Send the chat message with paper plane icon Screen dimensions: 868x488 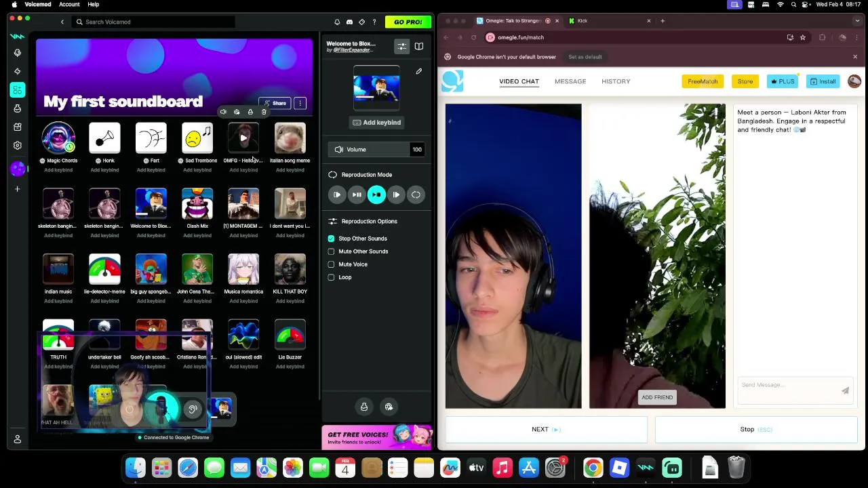pyautogui.click(x=845, y=390)
